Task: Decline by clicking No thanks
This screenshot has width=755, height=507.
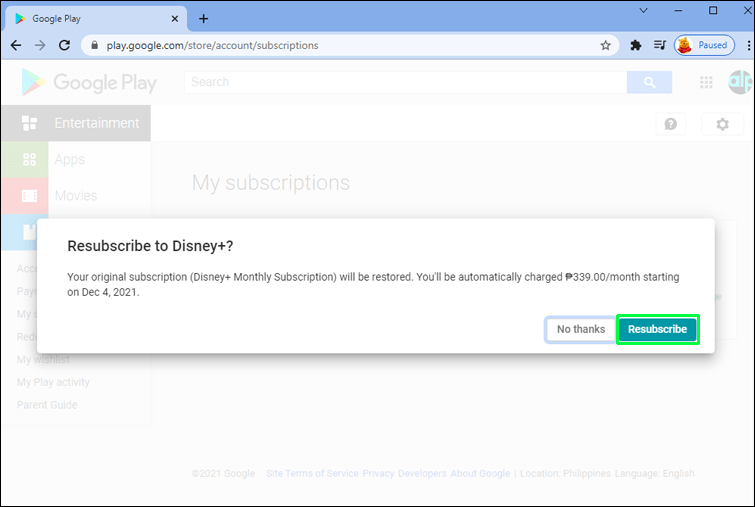Action: coord(581,329)
